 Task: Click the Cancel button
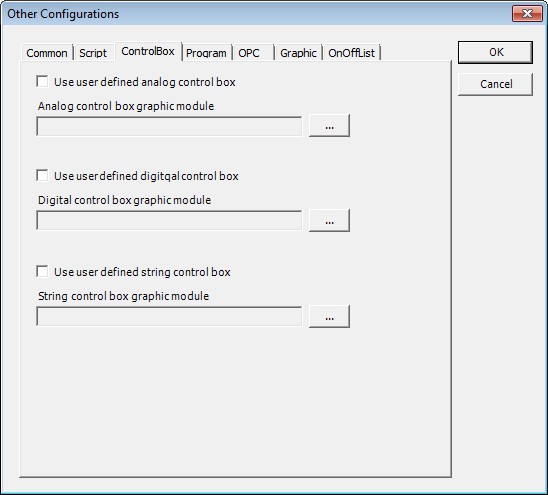click(496, 84)
